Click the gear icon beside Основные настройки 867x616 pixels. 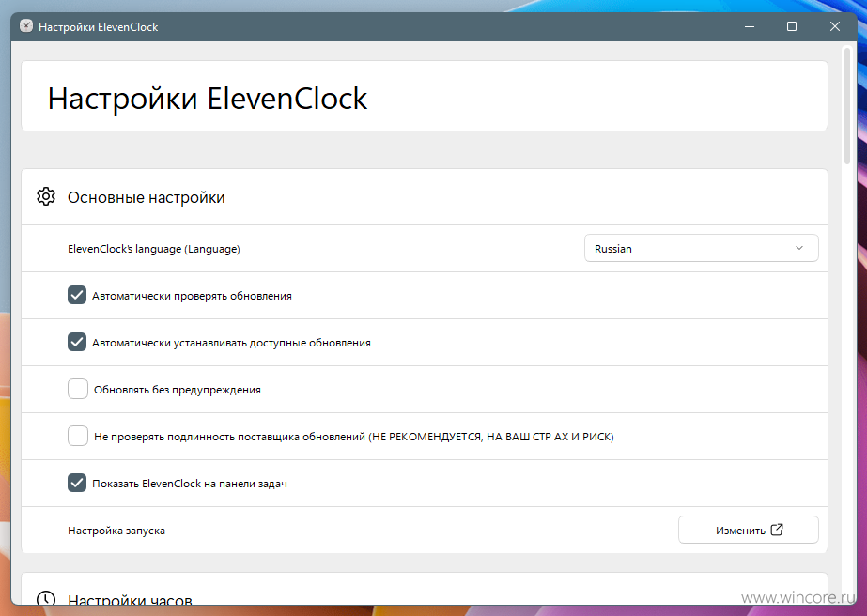[x=46, y=197]
